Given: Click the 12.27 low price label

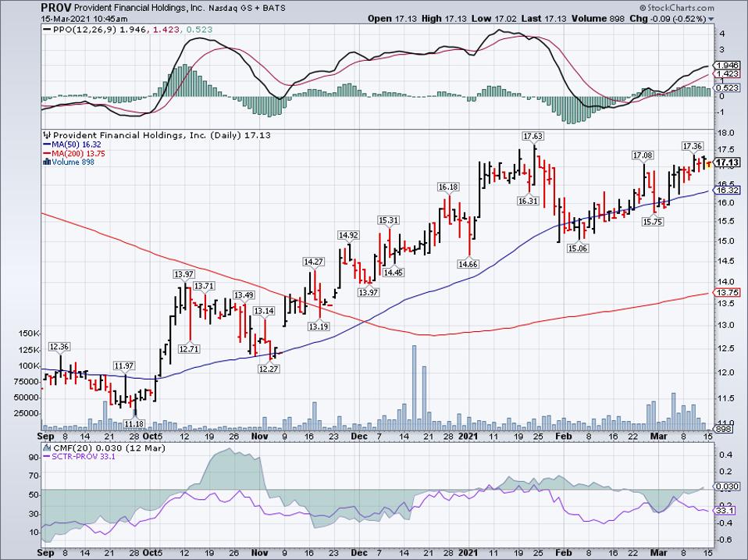Looking at the screenshot, I should [x=269, y=369].
